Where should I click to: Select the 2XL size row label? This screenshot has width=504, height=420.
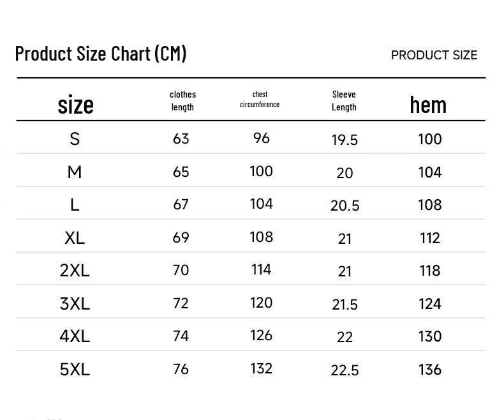[x=75, y=271]
